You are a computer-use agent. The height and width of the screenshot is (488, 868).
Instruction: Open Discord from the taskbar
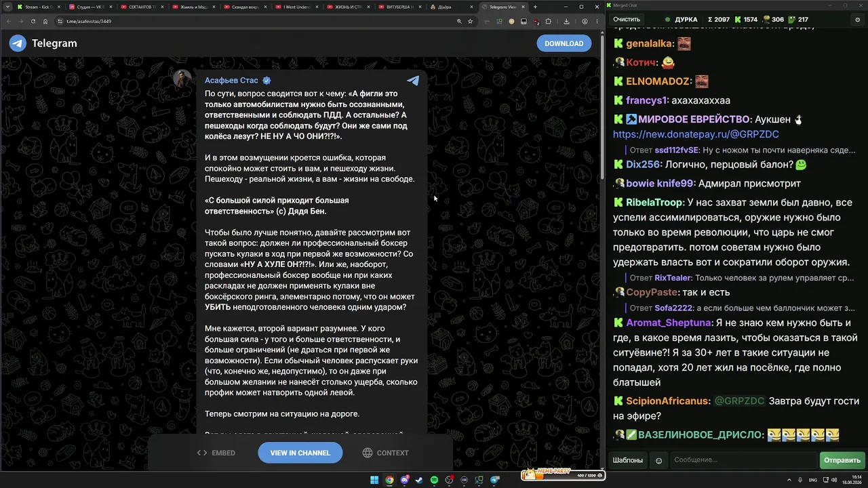(404, 480)
